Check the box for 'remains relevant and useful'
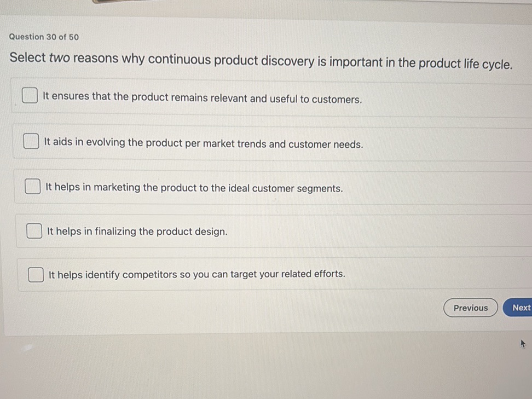This screenshot has height=399, width=532. click(30, 96)
